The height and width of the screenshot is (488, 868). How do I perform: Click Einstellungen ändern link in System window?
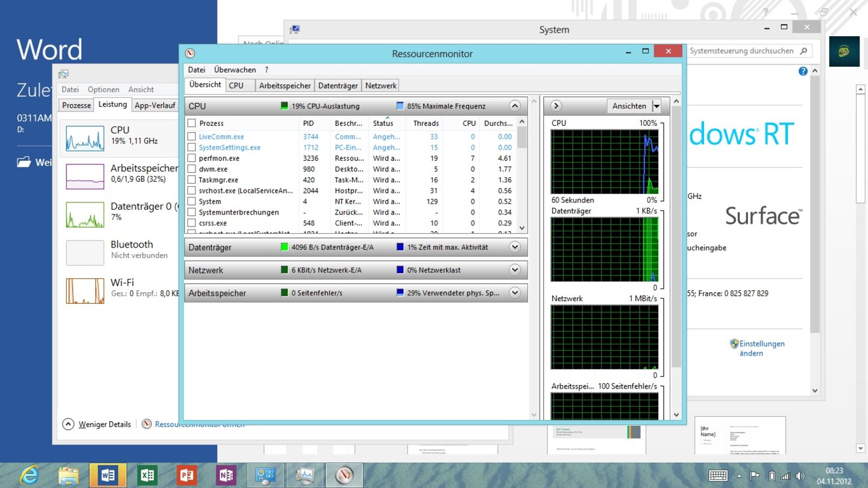[x=762, y=348]
